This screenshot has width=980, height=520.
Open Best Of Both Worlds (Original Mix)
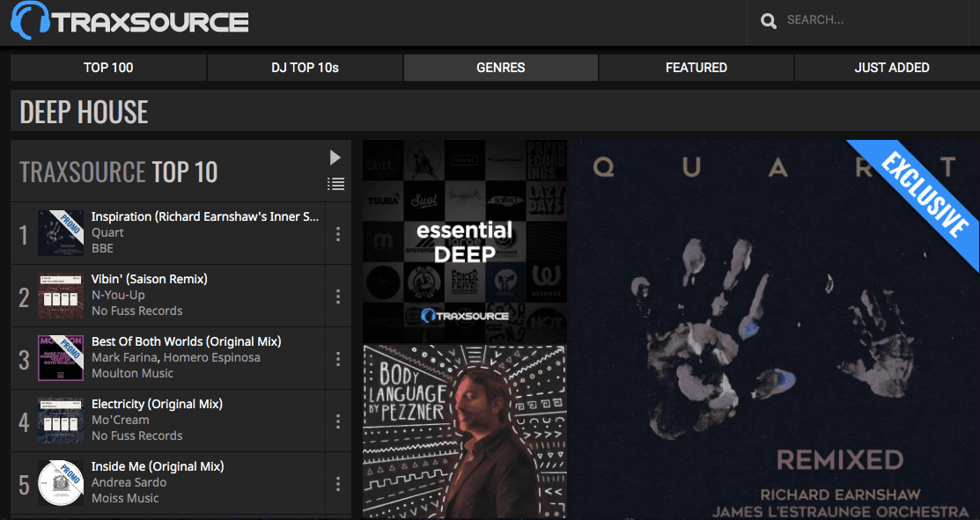[x=187, y=341]
